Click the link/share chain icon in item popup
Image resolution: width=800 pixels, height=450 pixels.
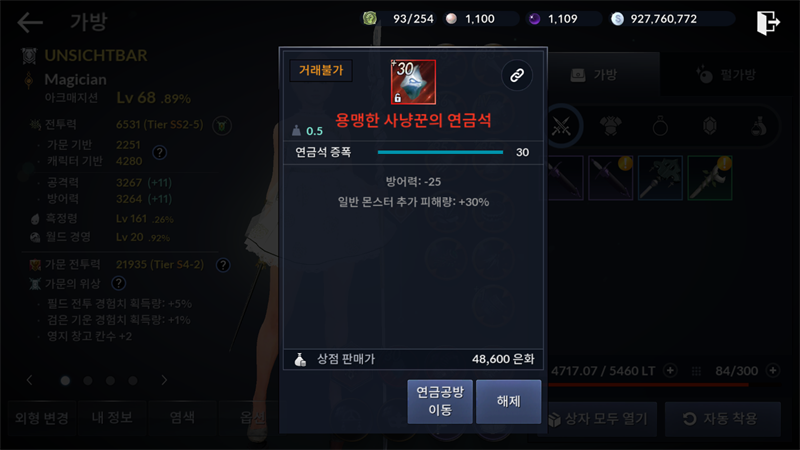point(517,76)
